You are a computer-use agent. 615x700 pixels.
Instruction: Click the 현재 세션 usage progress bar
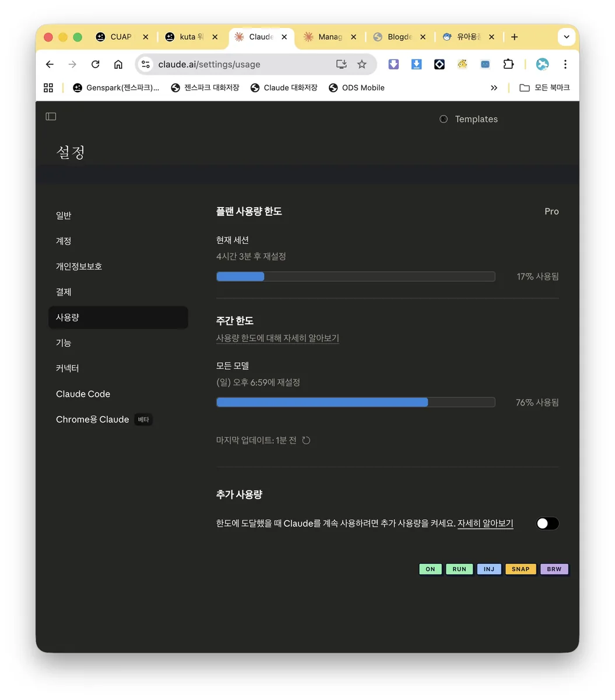point(356,276)
